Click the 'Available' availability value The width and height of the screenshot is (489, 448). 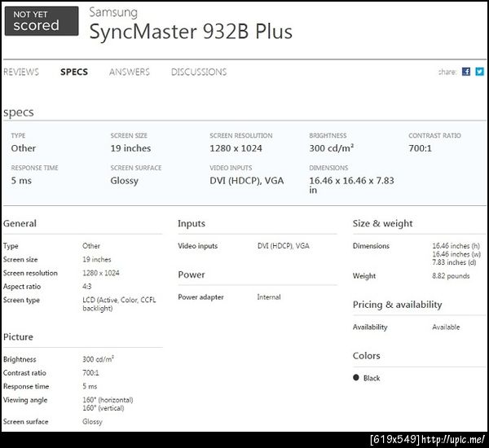[x=446, y=327]
